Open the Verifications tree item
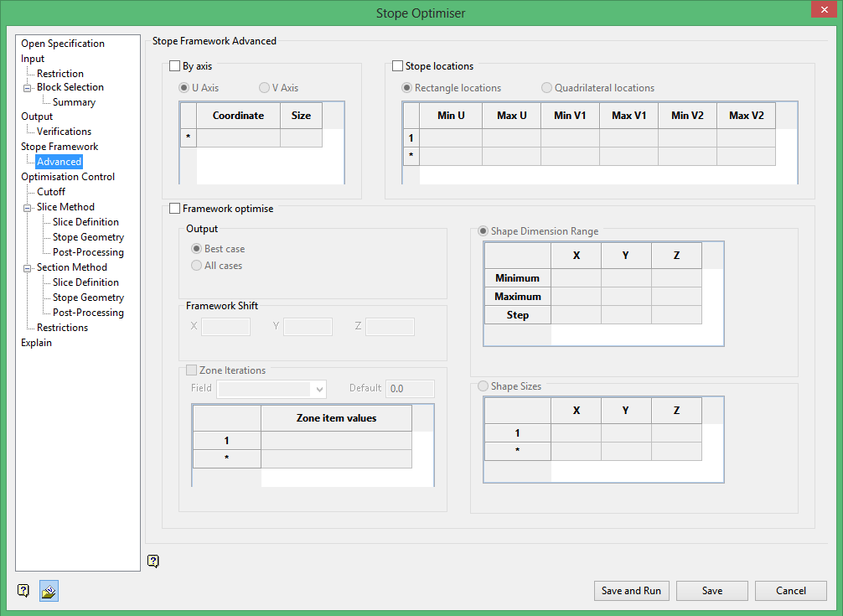 point(64,132)
